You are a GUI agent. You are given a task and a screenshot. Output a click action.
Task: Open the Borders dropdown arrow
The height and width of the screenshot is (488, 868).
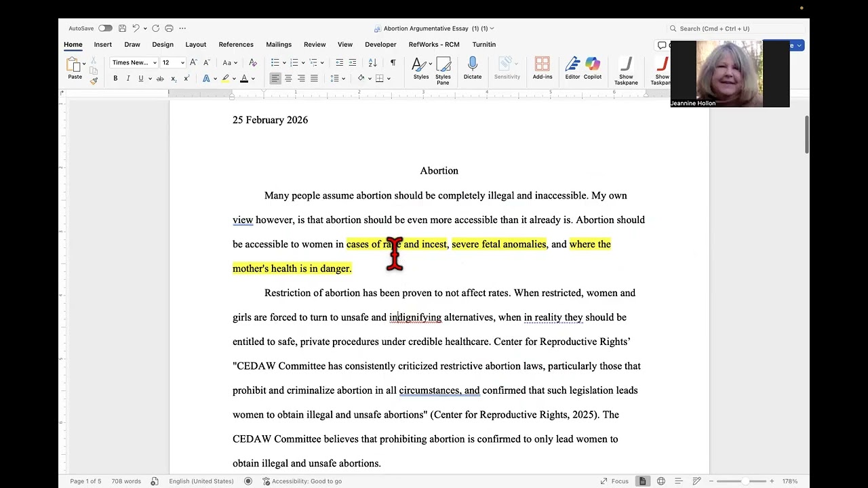coord(389,79)
